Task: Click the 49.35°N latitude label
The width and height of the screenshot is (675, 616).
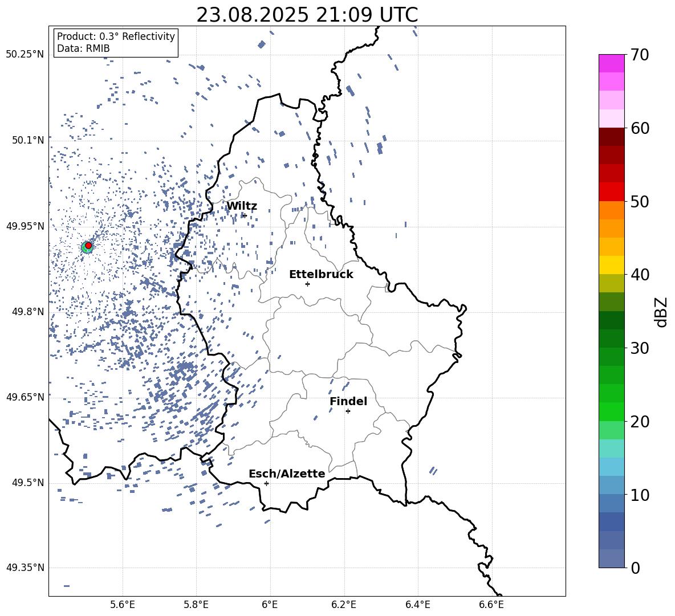Action: click(x=25, y=568)
